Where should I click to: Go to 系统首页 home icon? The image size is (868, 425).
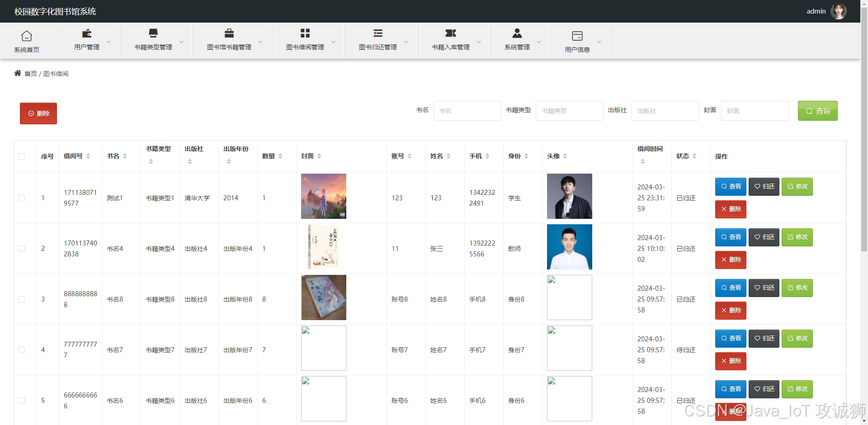coord(27,36)
